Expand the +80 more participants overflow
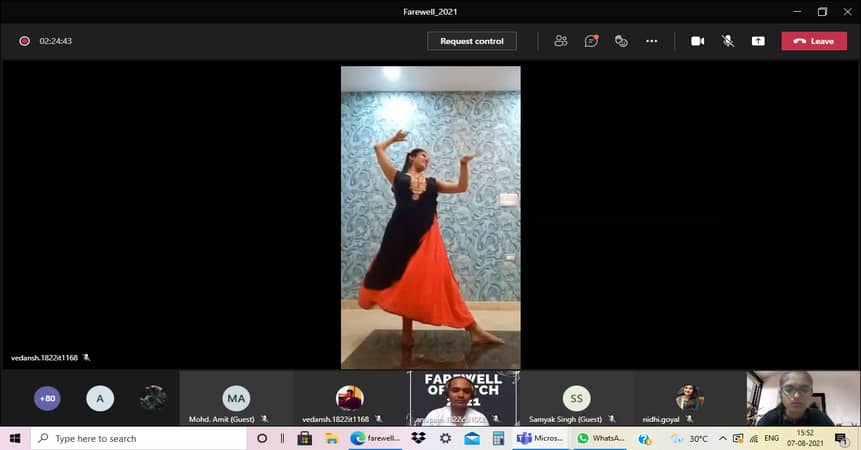Screen dimensions: 861x450 tap(47, 398)
